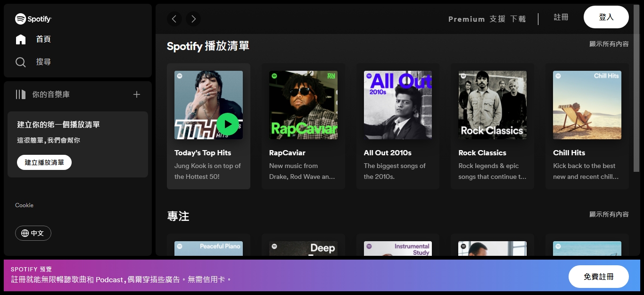644x295 pixels.
Task: Click the 登入 log in button
Action: point(606,17)
